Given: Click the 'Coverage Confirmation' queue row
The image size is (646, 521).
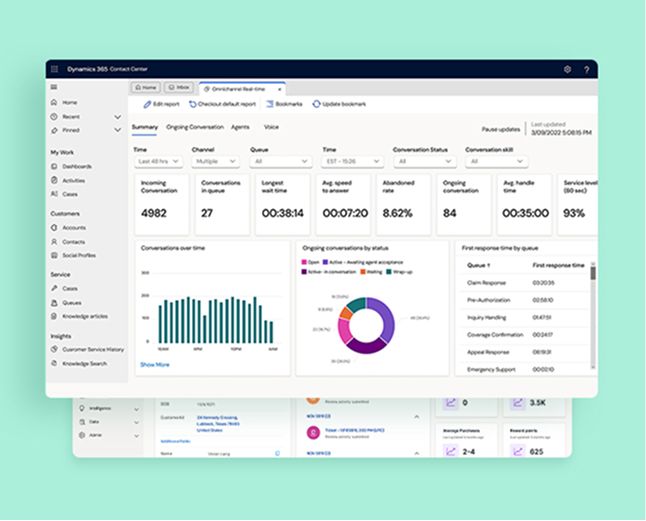Looking at the screenshot, I should pyautogui.click(x=525, y=335).
